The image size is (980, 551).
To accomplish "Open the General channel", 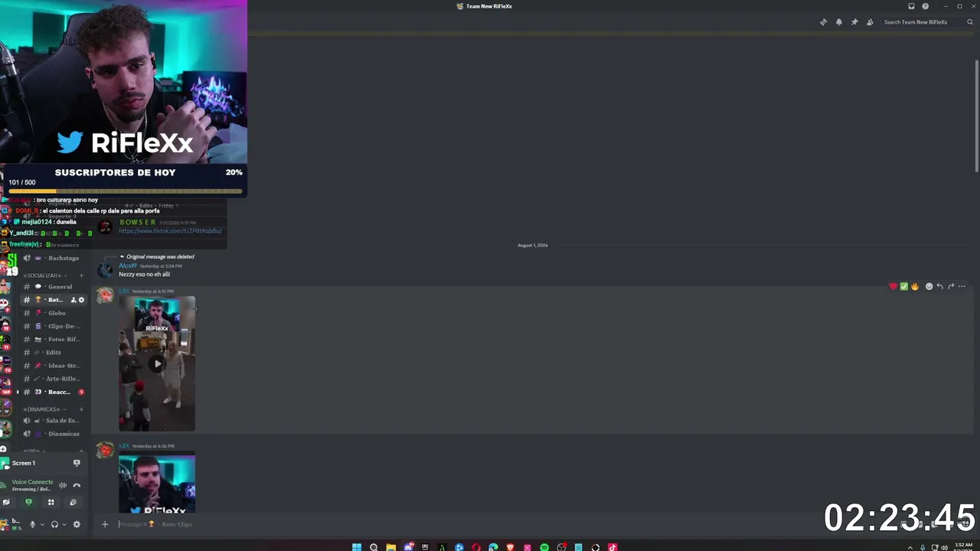I will point(55,287).
